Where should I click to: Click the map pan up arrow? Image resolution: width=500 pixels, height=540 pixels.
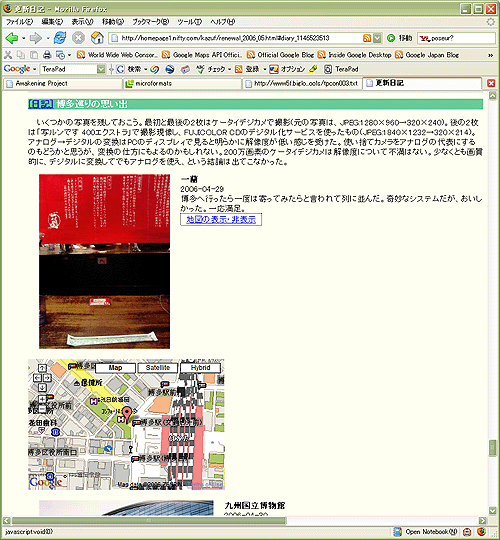(x=42, y=368)
